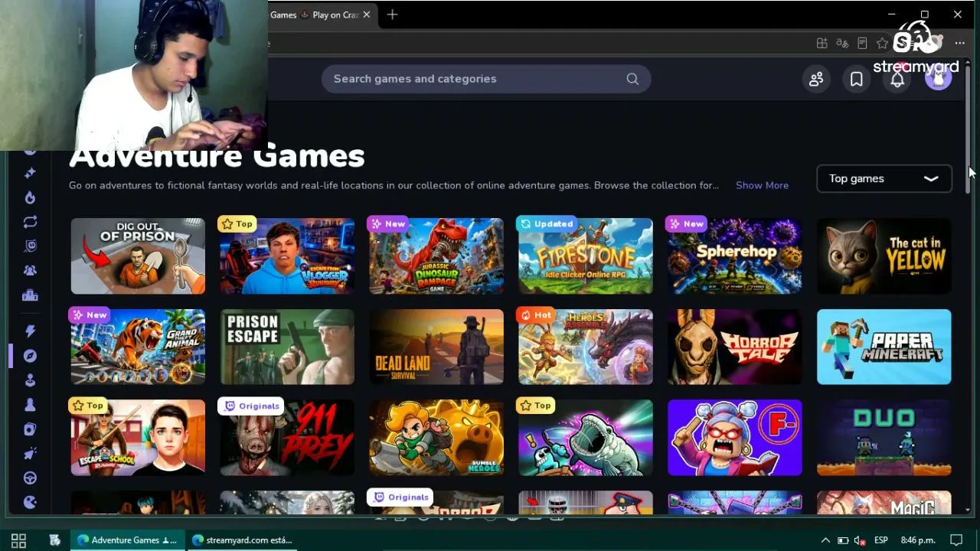Open the Escape from School game
This screenshot has height=551, width=980.
pos(138,438)
